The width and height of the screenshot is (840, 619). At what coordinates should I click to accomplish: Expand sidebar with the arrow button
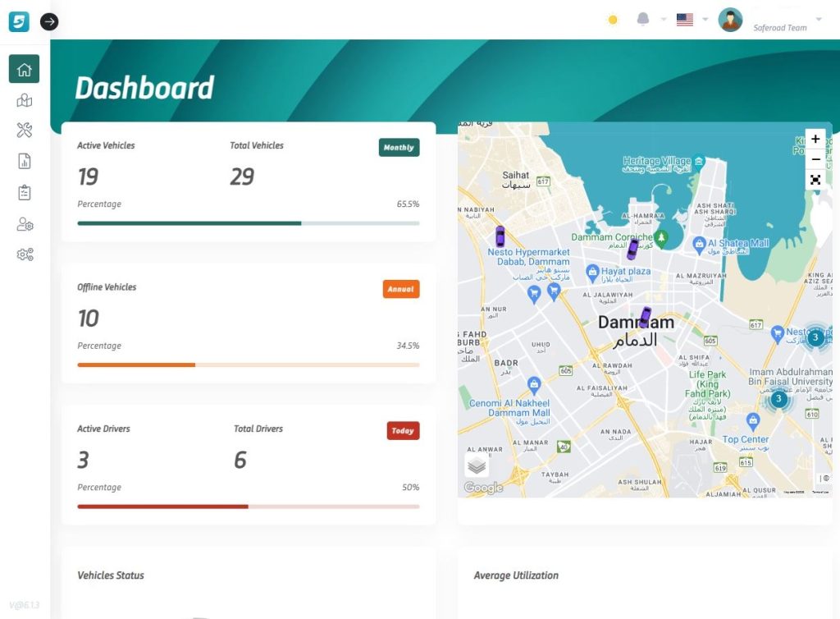[49, 21]
